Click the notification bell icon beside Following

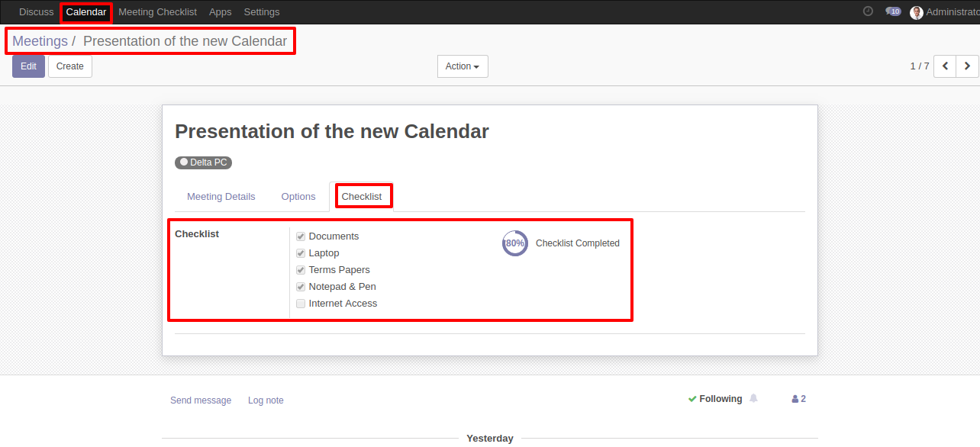point(754,398)
